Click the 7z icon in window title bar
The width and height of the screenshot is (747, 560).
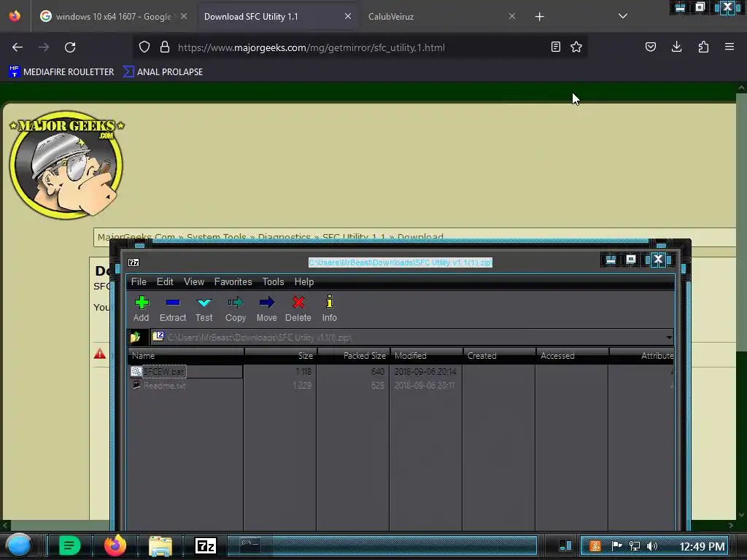[x=134, y=262]
